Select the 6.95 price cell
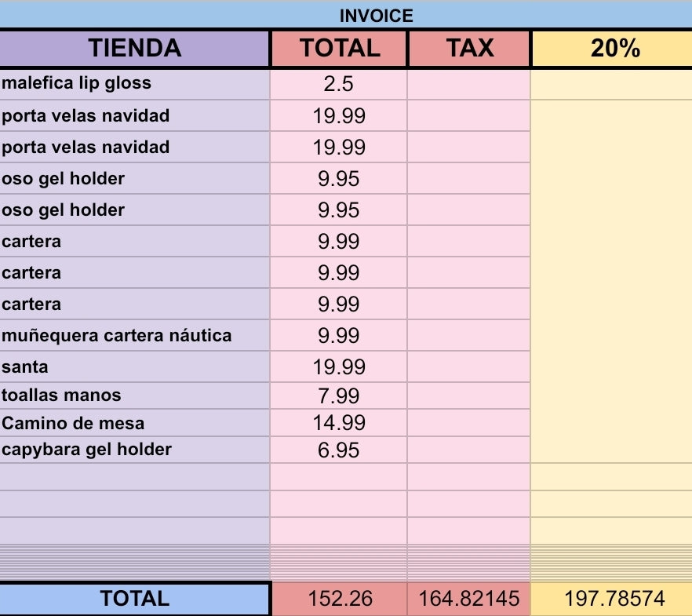692x616 pixels. [x=339, y=450]
